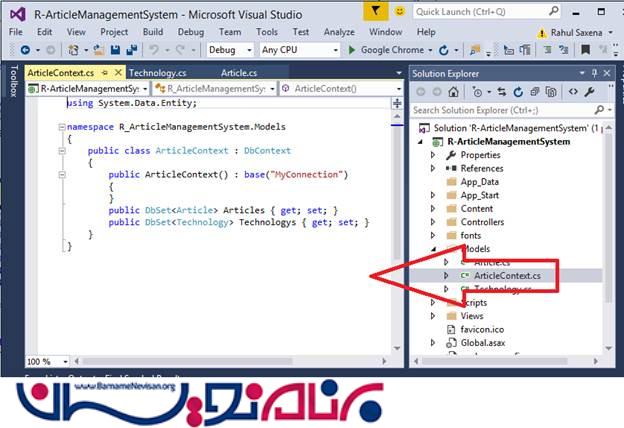The height and width of the screenshot is (428, 624).
Task: Pin the ArticleContext.cs tab
Action: pyautogui.click(x=106, y=73)
